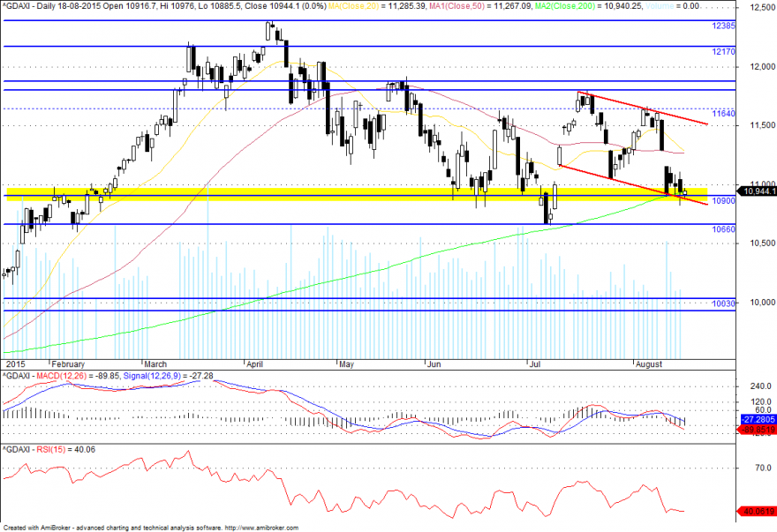Click the 10030 level label
Viewport: 777px width, 532px height.
pos(723,303)
